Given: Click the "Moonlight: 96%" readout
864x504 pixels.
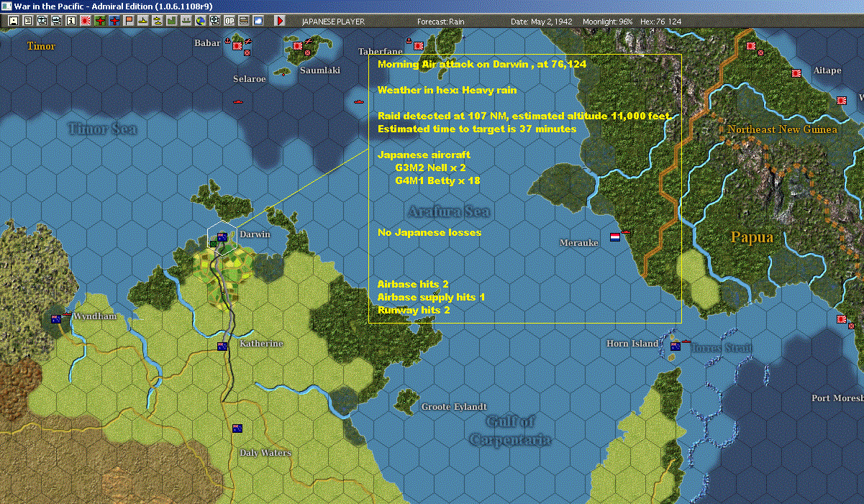Looking at the screenshot, I should [608, 22].
